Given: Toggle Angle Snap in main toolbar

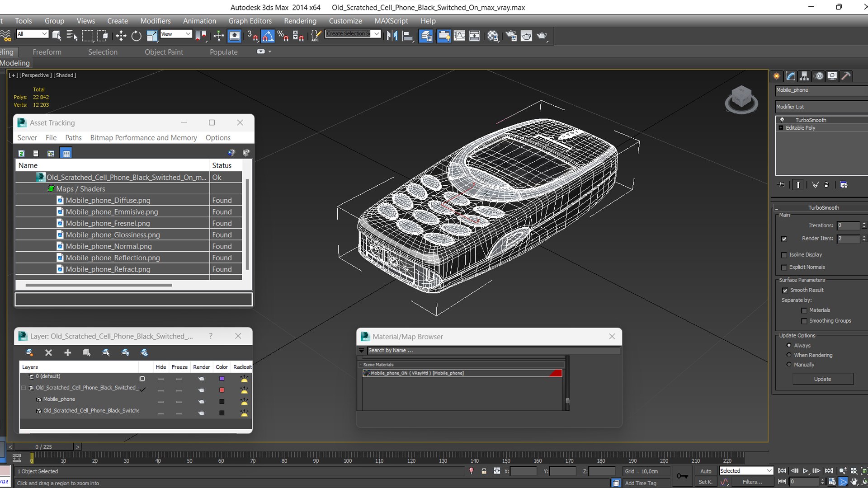Looking at the screenshot, I should 268,36.
